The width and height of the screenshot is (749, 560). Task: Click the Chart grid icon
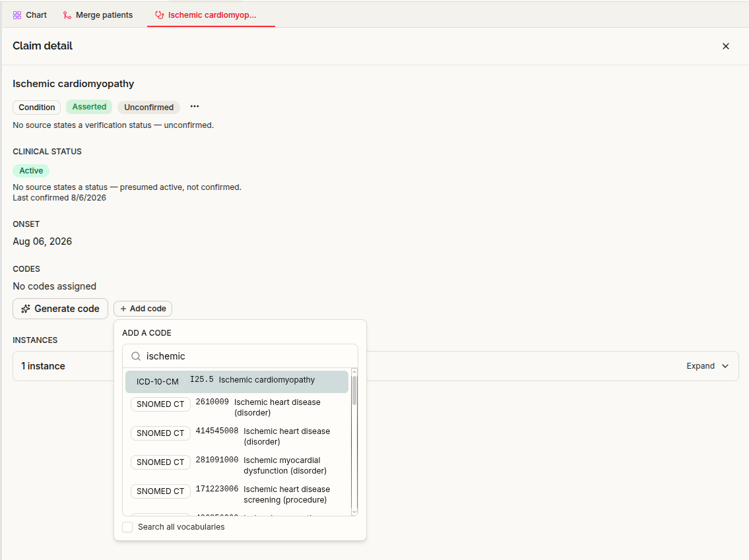click(17, 15)
